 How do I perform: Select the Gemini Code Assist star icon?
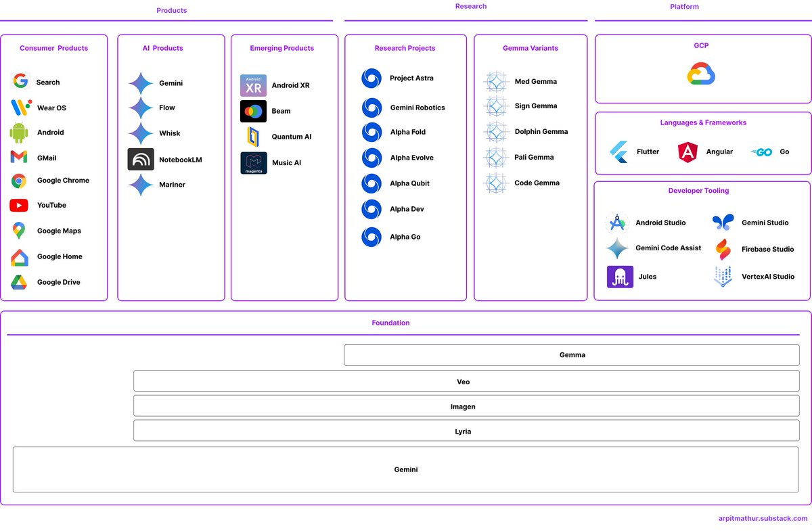pyautogui.click(x=617, y=248)
